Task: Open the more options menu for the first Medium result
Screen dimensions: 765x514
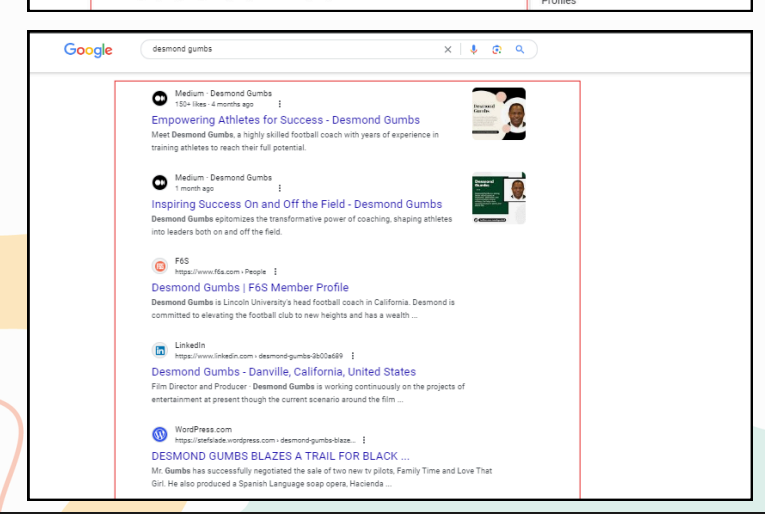Action: [279, 104]
